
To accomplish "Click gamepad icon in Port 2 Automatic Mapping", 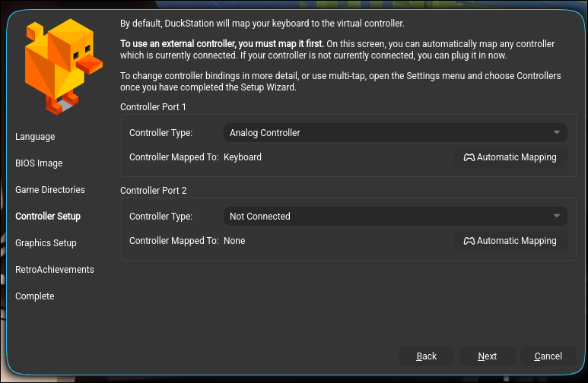I will [x=469, y=241].
